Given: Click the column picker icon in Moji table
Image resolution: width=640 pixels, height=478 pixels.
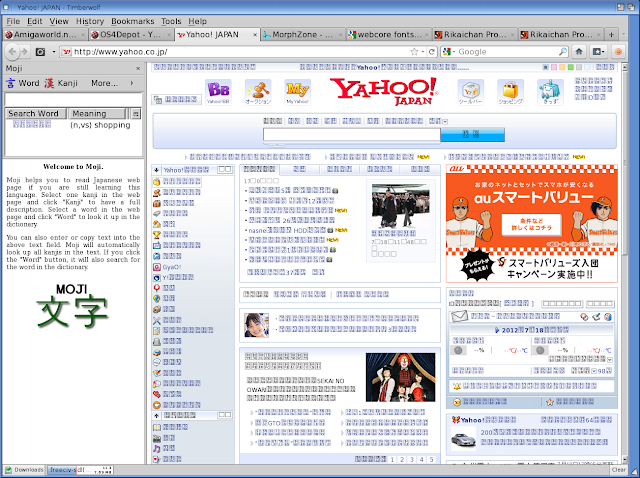Looking at the screenshot, I should coord(136,113).
